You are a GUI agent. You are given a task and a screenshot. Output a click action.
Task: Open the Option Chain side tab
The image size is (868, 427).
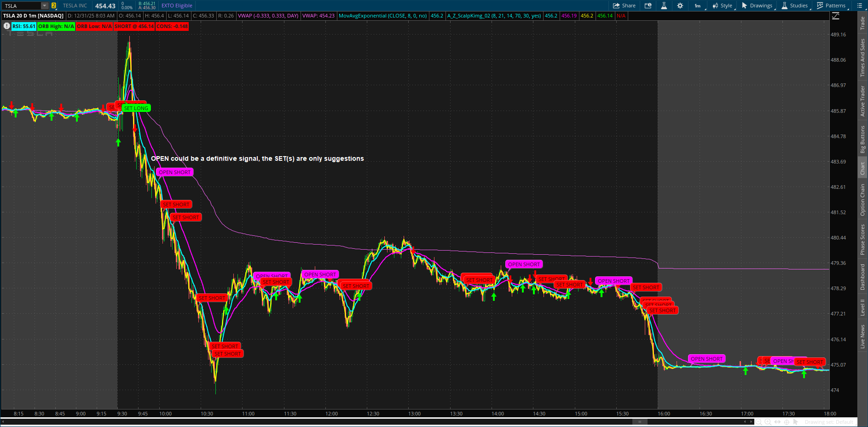862,200
